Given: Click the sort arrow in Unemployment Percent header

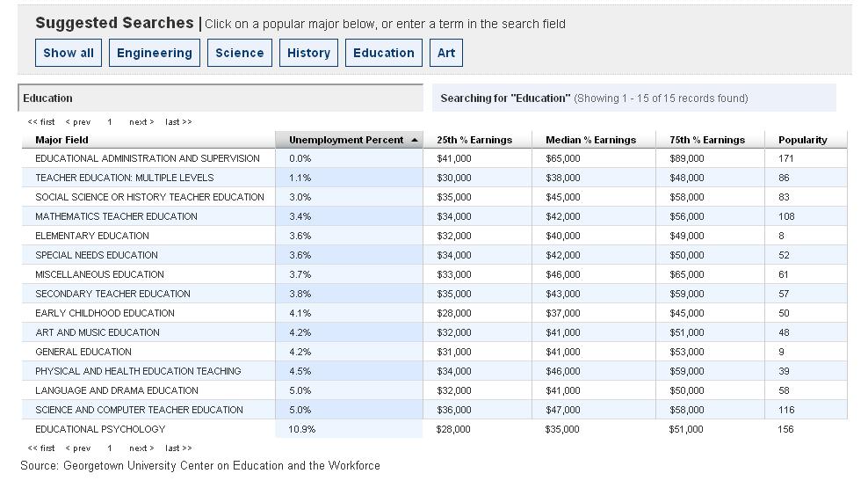Looking at the screenshot, I should 415,140.
